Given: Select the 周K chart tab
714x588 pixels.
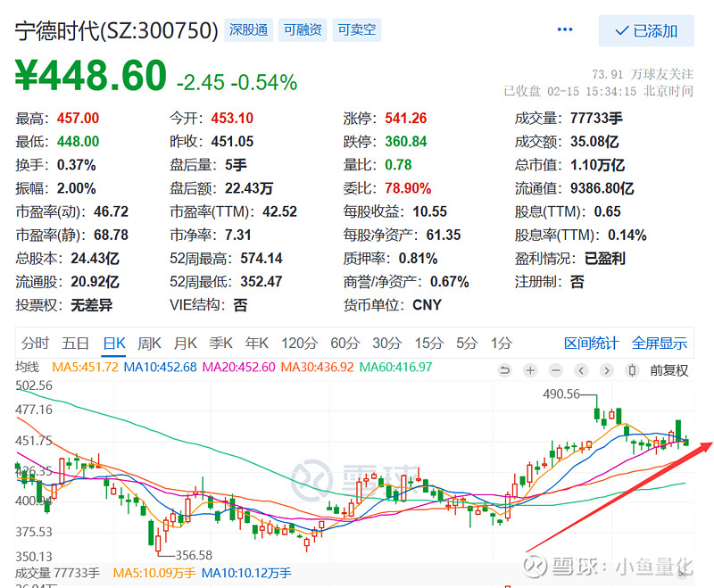Looking at the screenshot, I should tap(149, 344).
